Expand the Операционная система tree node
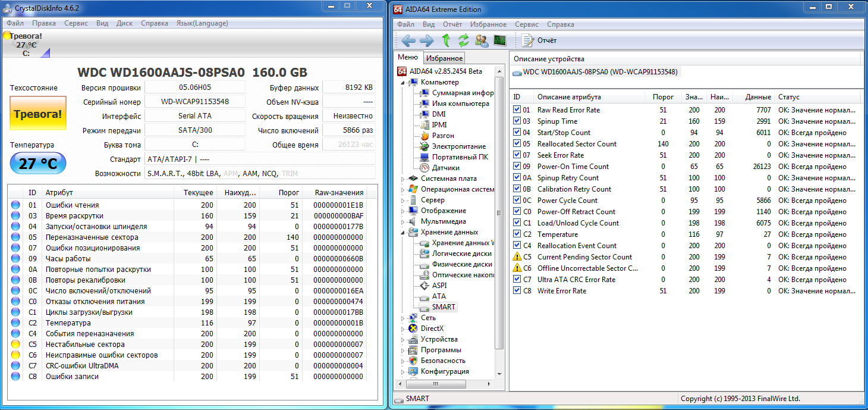This screenshot has width=868, height=410. pos(403,189)
